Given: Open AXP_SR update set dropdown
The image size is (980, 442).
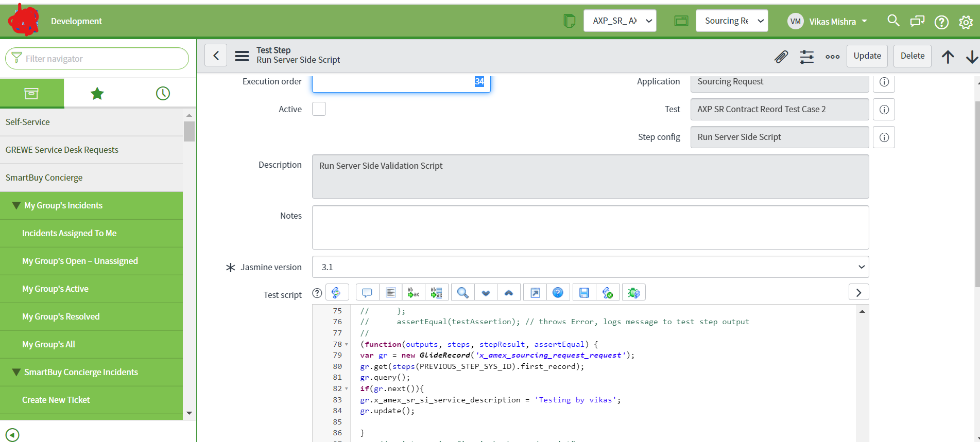Looking at the screenshot, I should pos(620,21).
